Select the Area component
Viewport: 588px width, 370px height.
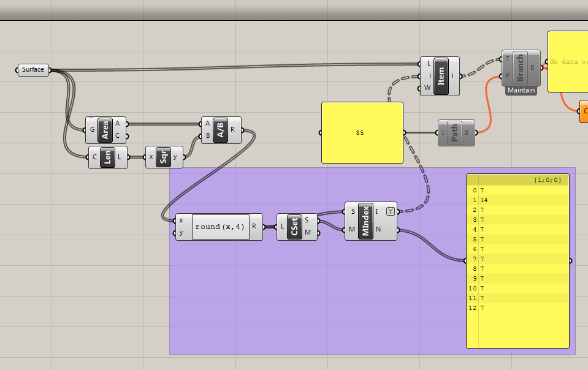tap(105, 130)
